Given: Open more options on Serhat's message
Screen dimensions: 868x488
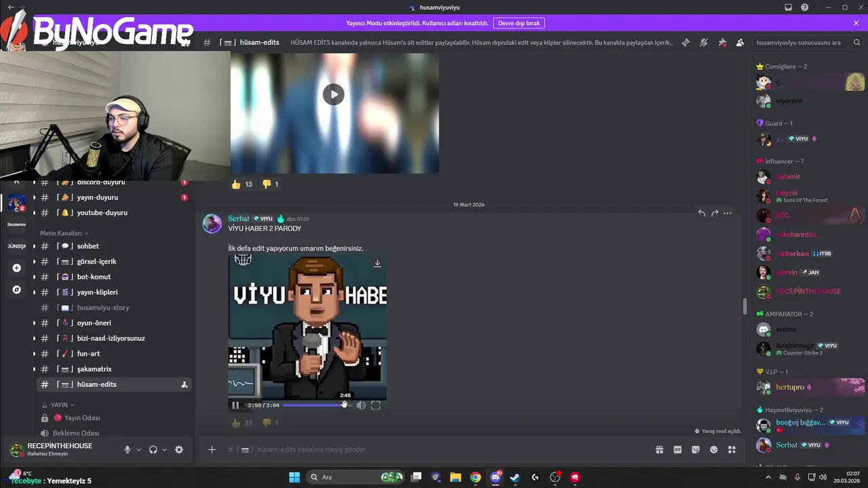Looking at the screenshot, I should [728, 213].
